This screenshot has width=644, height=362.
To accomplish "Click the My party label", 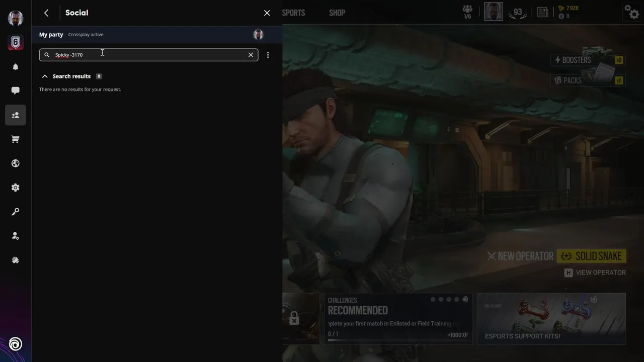I will pos(51,35).
